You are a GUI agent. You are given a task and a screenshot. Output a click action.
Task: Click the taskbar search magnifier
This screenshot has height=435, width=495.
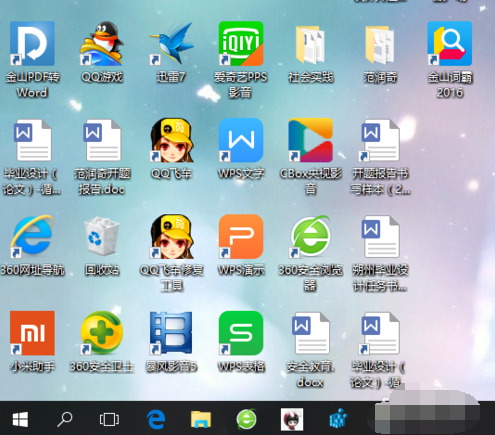[65, 419]
